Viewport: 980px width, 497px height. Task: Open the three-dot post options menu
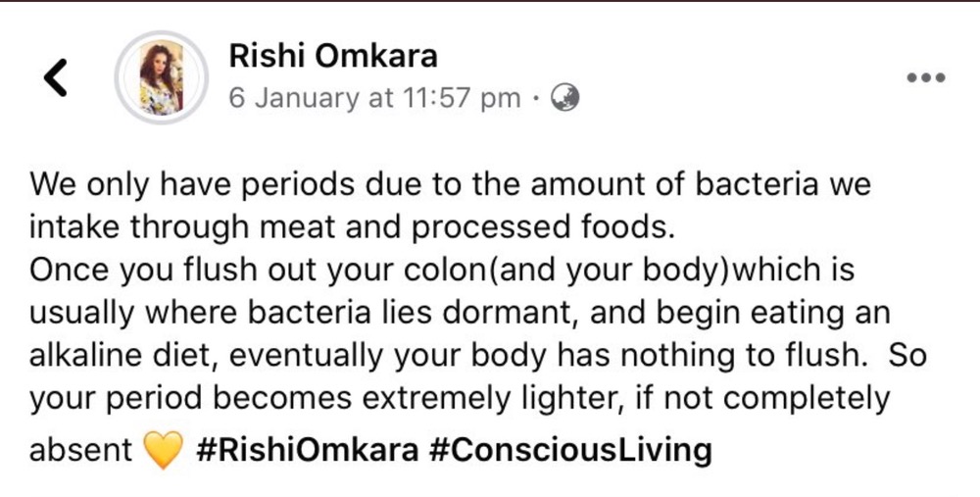pyautogui.click(x=925, y=77)
